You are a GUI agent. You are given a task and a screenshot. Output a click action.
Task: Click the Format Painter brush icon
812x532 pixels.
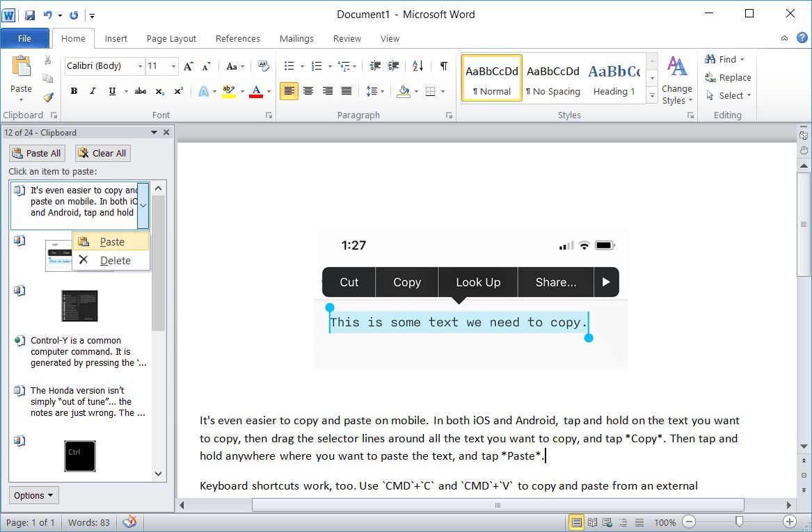tap(47, 97)
